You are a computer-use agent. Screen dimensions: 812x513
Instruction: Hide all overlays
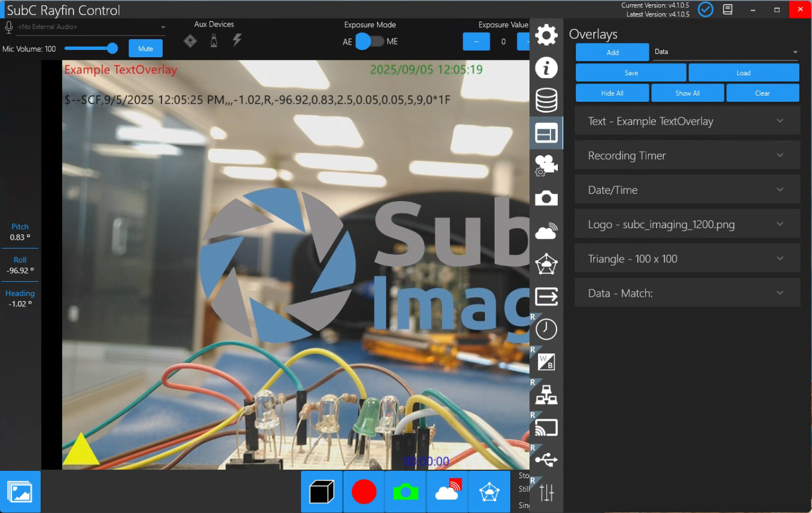[612, 93]
